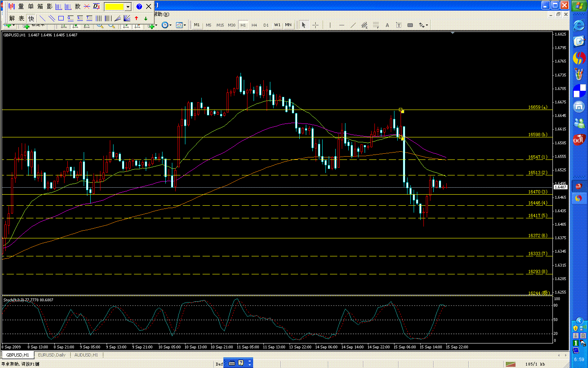Click the candlestick icon in floating toolbar
Viewport: 588px width, 368px height.
[11, 7]
